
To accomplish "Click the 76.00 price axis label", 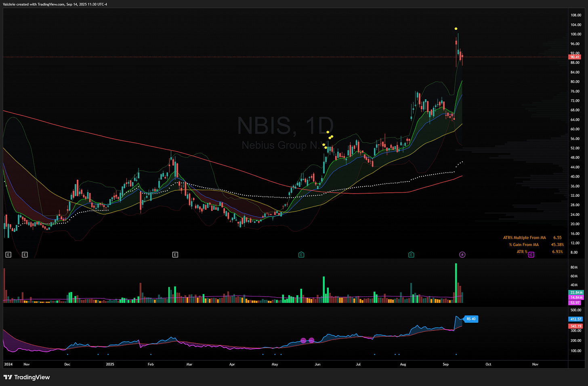I will (575, 91).
